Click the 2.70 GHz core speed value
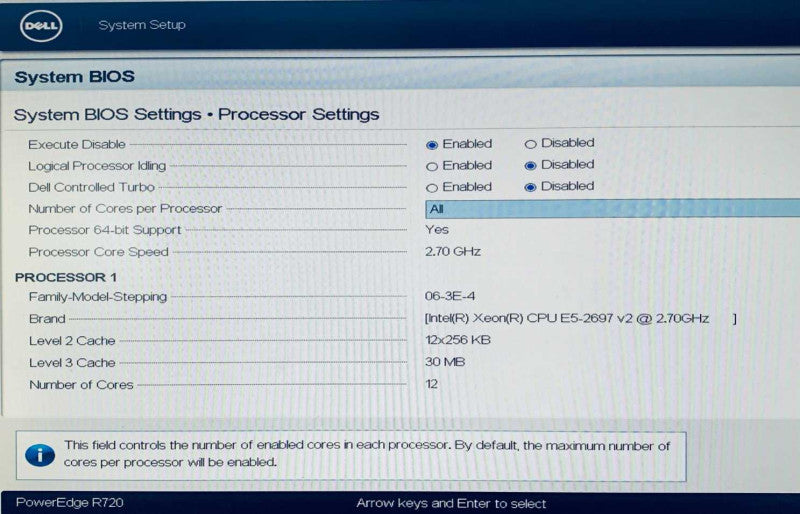The height and width of the screenshot is (514, 800). [x=453, y=251]
